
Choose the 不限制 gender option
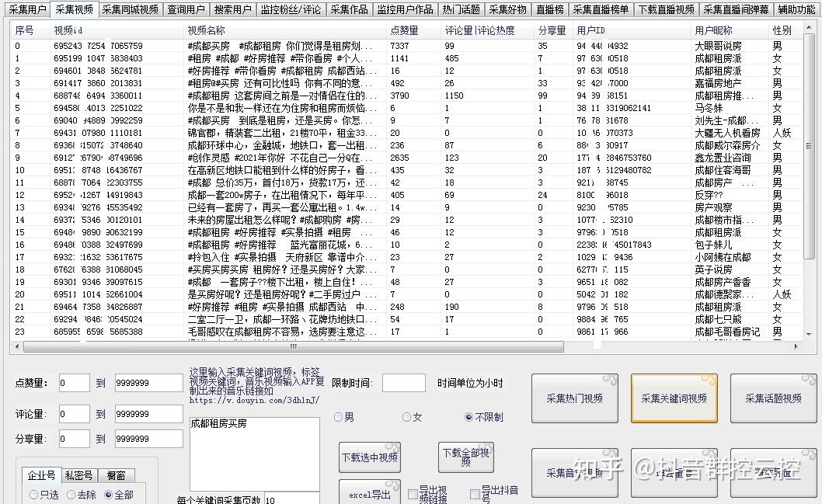tap(483, 417)
